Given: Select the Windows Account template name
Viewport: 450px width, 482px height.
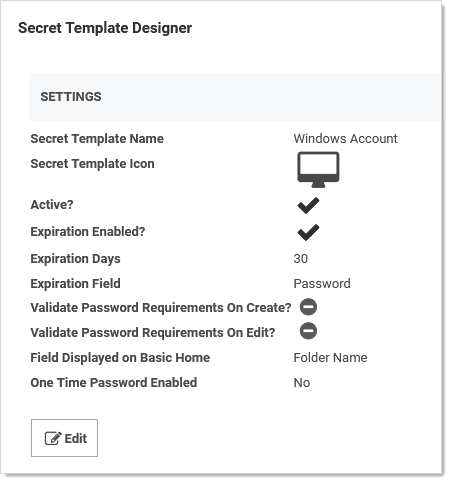Looking at the screenshot, I should coord(345,139).
